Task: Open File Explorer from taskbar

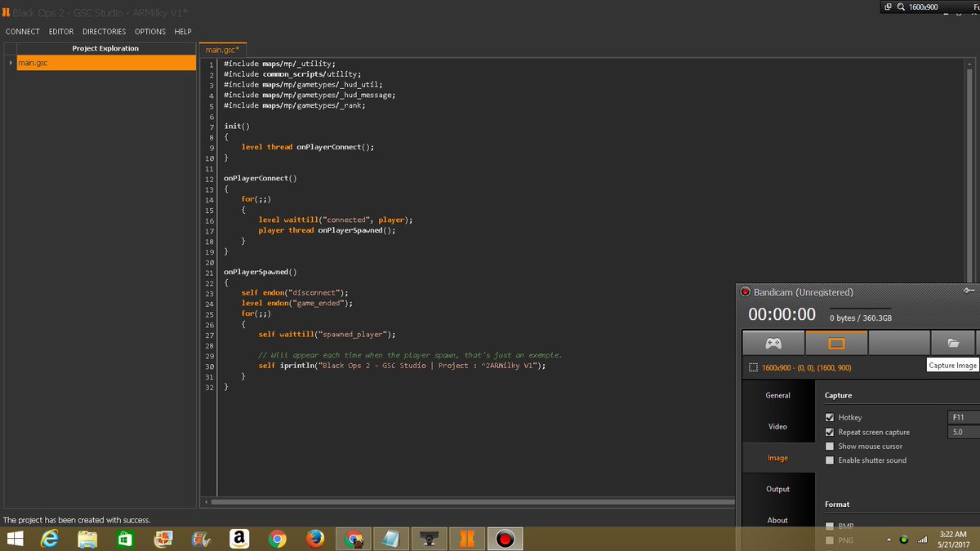Action: [x=88, y=540]
